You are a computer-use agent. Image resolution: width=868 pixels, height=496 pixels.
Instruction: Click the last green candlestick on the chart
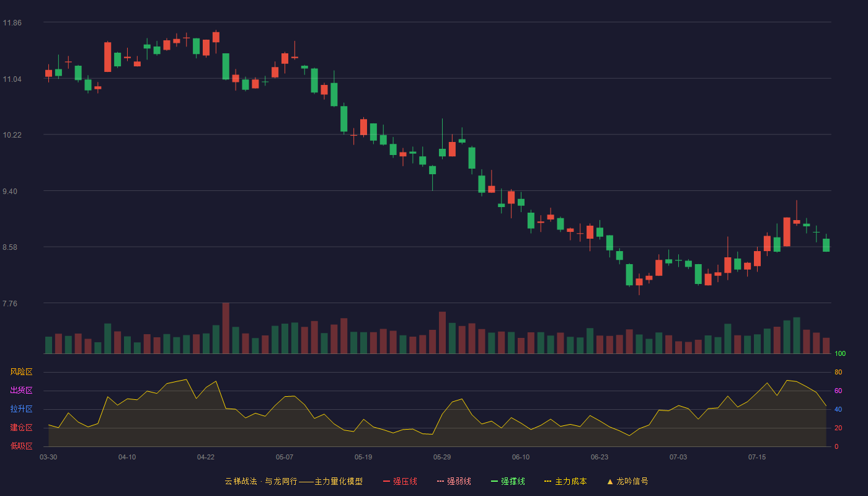826,245
